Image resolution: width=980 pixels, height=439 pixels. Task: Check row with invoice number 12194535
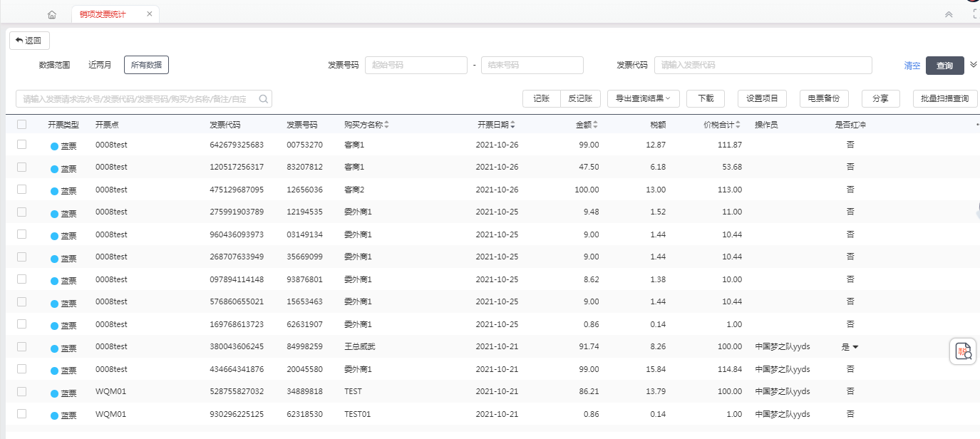(x=21, y=212)
